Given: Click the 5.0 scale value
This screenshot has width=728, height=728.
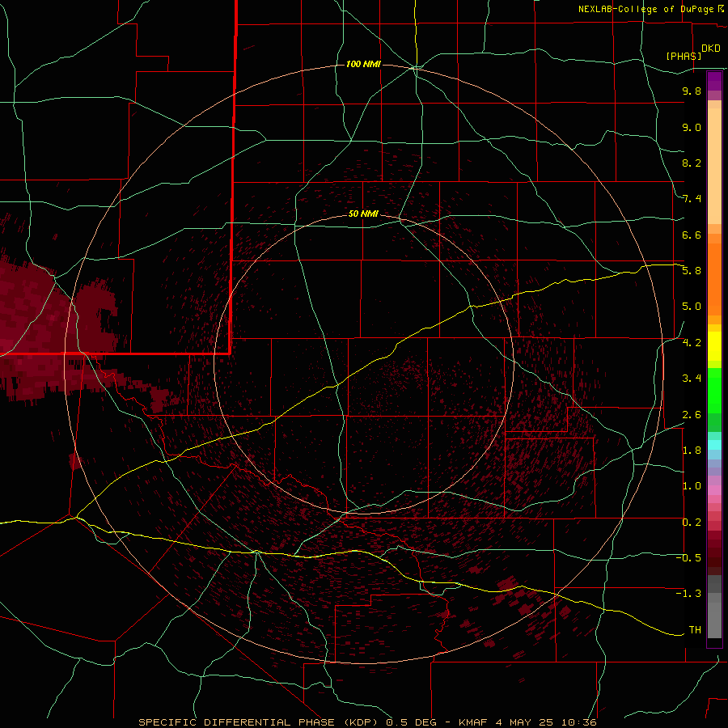Looking at the screenshot, I should tap(692, 307).
